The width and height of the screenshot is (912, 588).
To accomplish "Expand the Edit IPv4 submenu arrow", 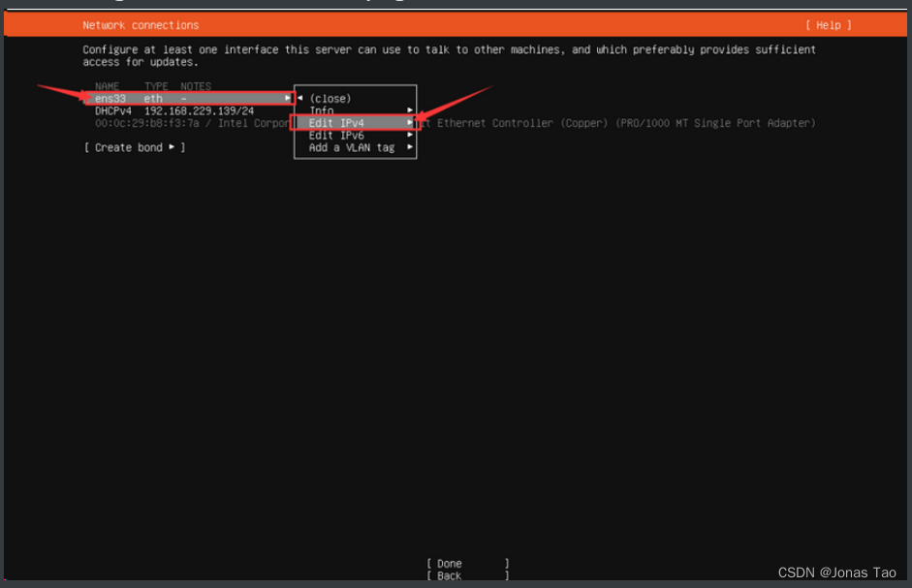I will [x=409, y=122].
